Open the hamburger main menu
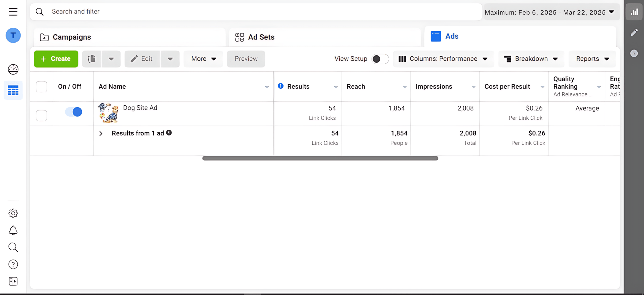This screenshot has height=295, width=644. (13, 12)
